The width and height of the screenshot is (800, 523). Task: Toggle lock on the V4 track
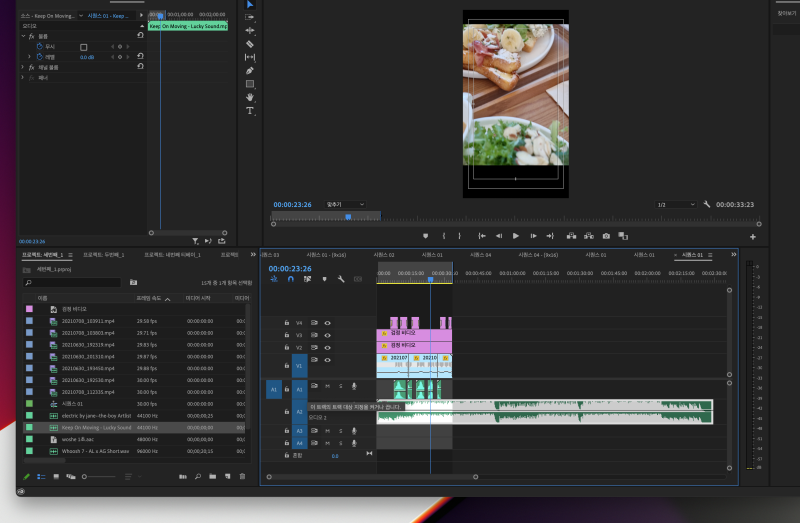[x=287, y=323]
